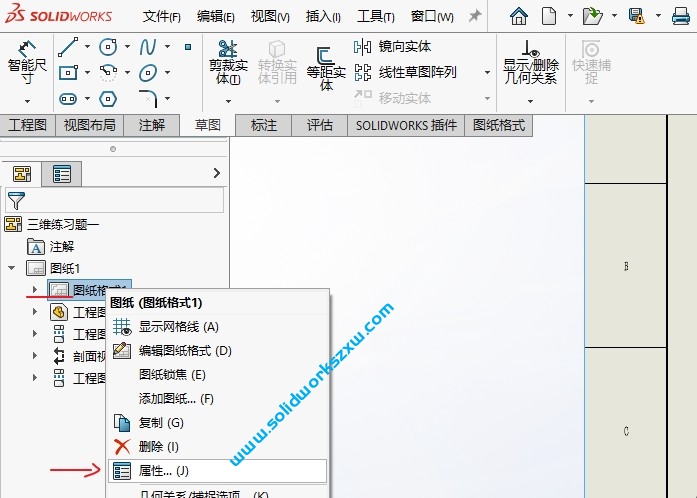697x498 pixels.
Task: Toggle 显示网格线 (Show Grid Lines) option
Action: [x=178, y=327]
